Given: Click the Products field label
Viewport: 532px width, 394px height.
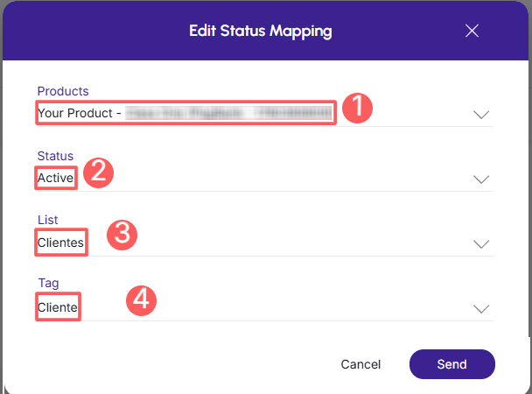Looking at the screenshot, I should point(63,91).
